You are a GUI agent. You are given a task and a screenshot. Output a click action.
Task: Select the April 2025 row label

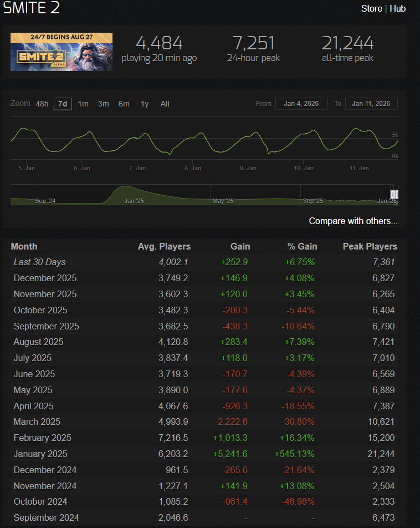pos(33,406)
